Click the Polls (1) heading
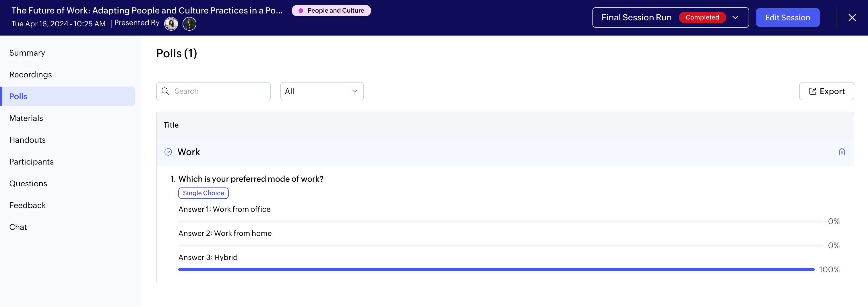 [x=177, y=54]
